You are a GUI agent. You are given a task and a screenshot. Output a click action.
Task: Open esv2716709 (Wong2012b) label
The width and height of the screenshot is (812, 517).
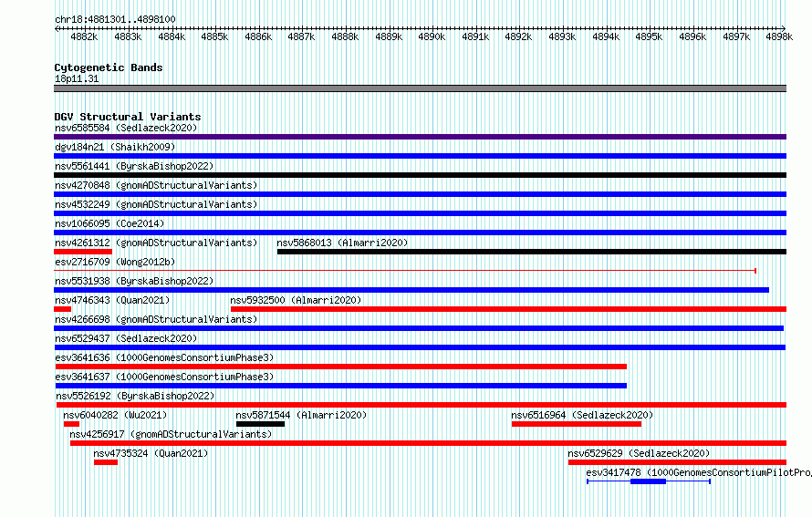click(x=115, y=262)
